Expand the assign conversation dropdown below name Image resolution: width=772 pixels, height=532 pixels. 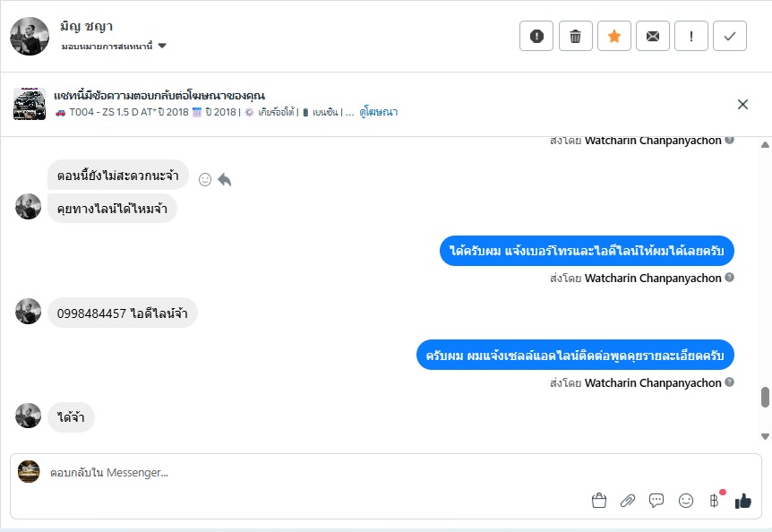click(162, 46)
